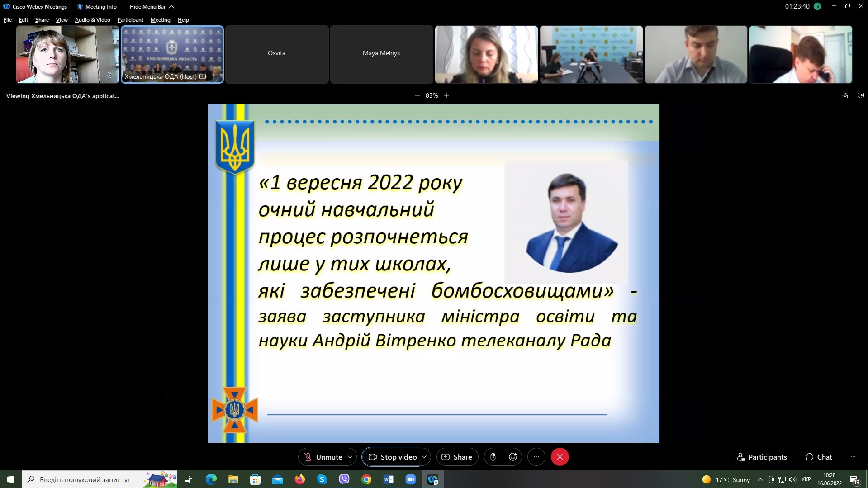Zoom in shared content with plus
The height and width of the screenshot is (488, 868).
pos(446,95)
